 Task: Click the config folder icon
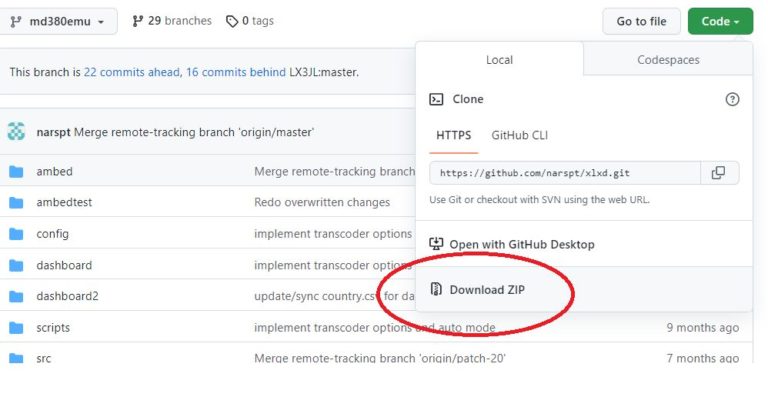(x=16, y=234)
